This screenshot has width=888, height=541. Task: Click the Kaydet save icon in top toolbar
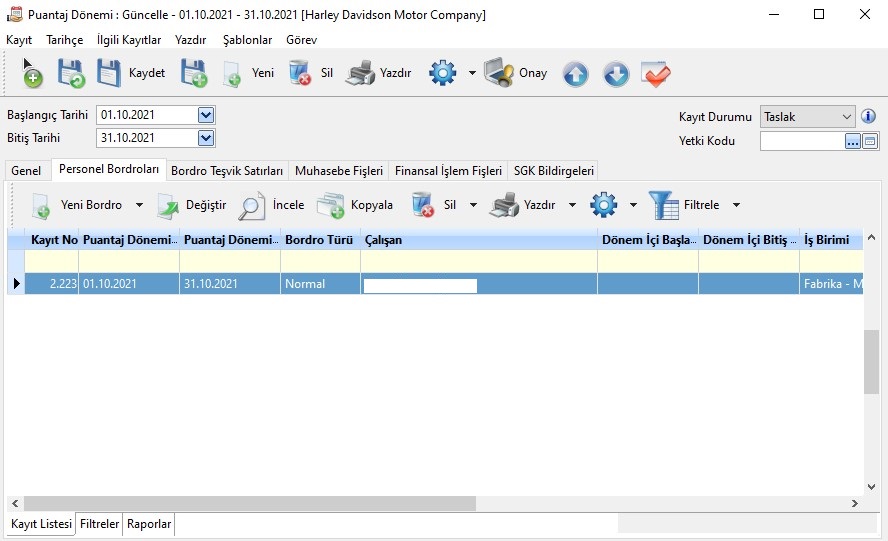(109, 73)
